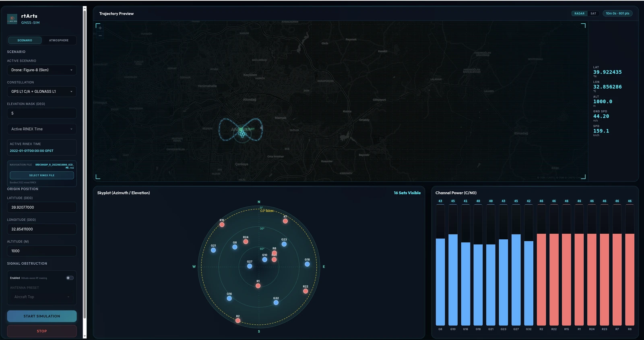
Task: Click the Stop button
Action: [42, 331]
